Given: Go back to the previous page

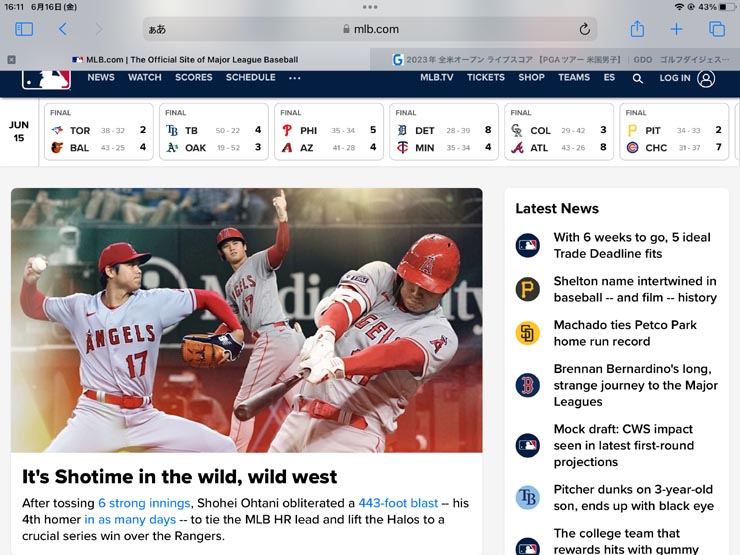Looking at the screenshot, I should tap(63, 29).
